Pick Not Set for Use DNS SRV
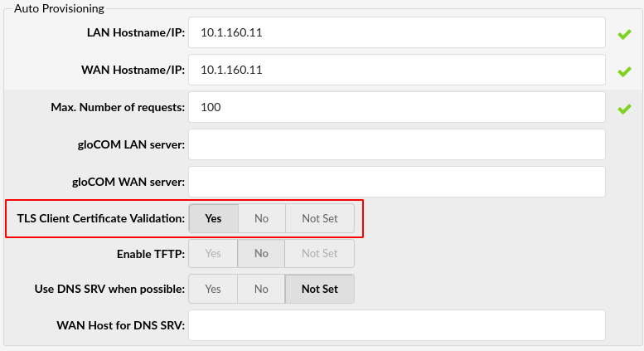Screen dimensions: 644x351 click(x=320, y=290)
